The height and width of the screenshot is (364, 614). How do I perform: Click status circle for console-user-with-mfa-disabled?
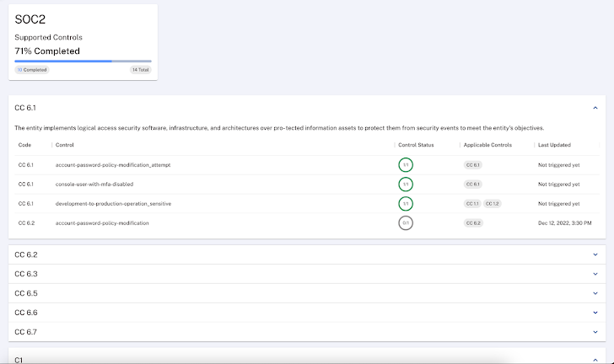click(x=406, y=184)
